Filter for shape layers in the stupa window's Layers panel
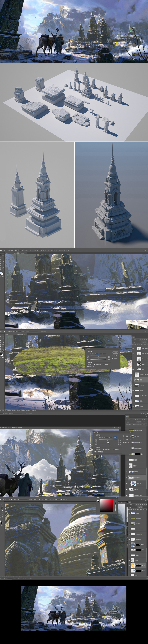The width and height of the screenshot is (148, 644). coord(142,505)
